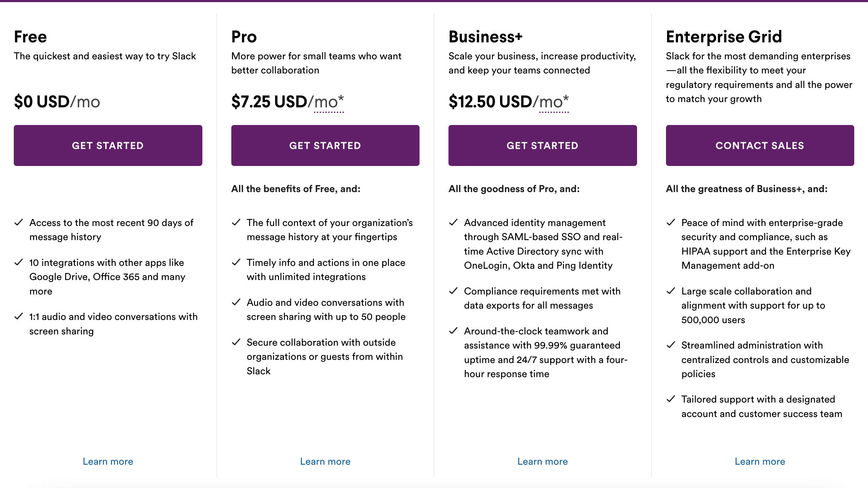Click Get Started under the Pro plan
The width and height of the screenshot is (868, 488).
click(325, 145)
